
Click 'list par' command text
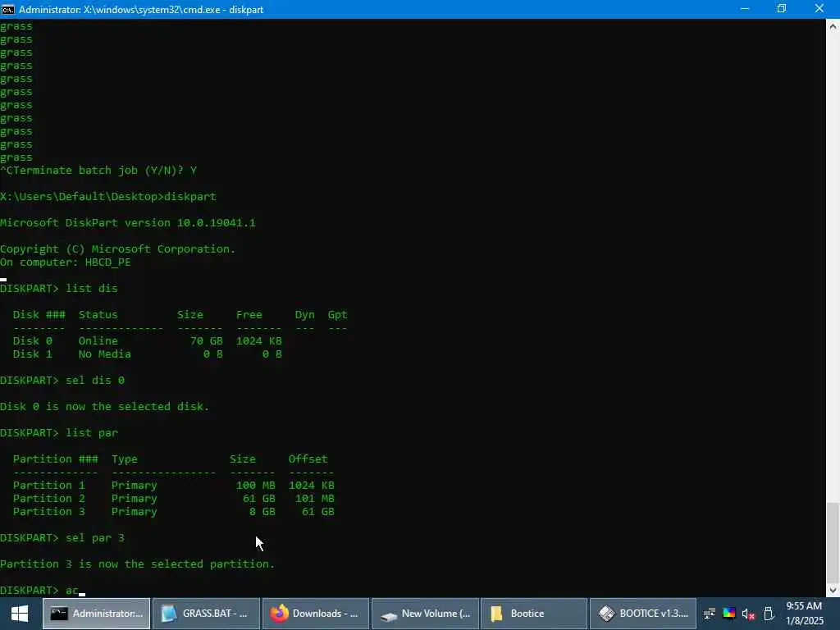click(92, 433)
